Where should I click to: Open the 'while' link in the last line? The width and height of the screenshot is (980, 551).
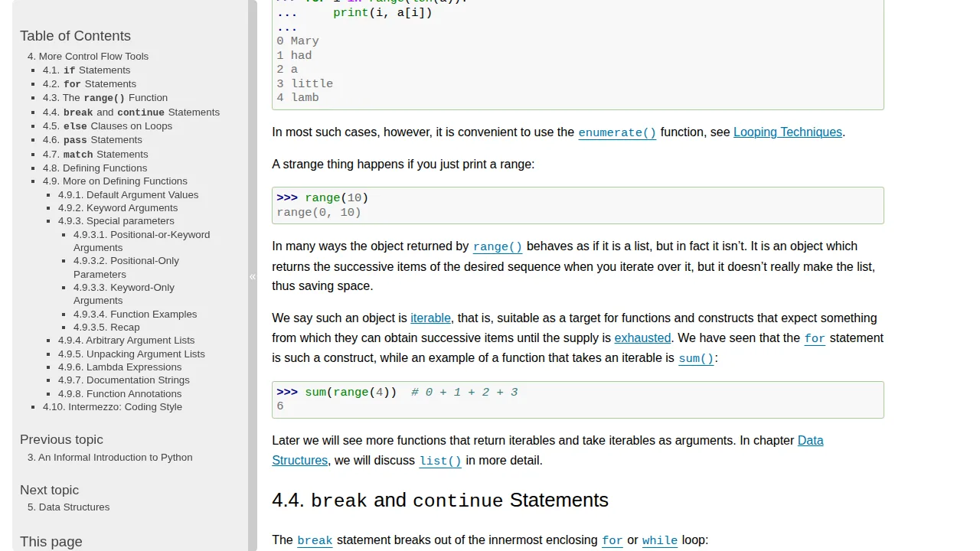coord(660,540)
